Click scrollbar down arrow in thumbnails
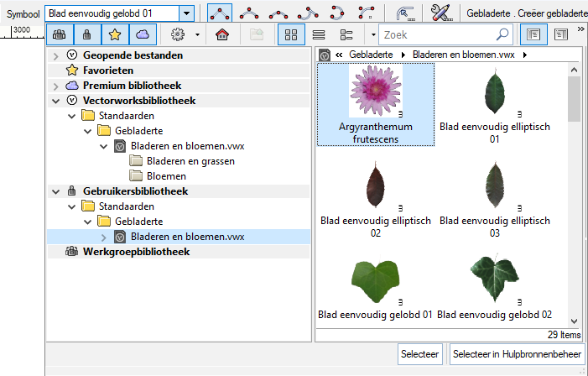The image size is (588, 376). point(574,321)
